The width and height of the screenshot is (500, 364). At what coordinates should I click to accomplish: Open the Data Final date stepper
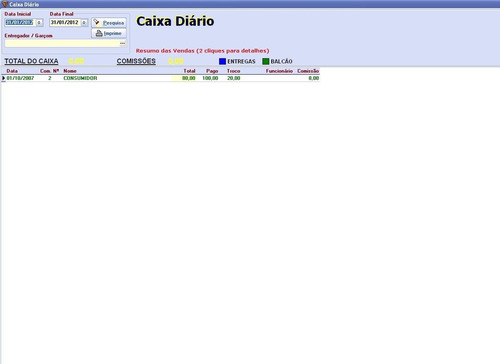coord(84,23)
